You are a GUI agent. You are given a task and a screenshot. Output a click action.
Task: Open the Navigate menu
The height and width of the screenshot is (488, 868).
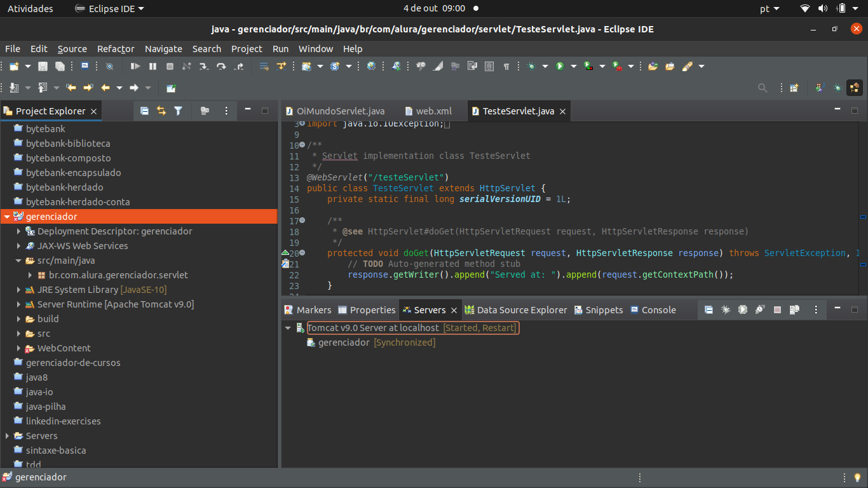pos(163,49)
